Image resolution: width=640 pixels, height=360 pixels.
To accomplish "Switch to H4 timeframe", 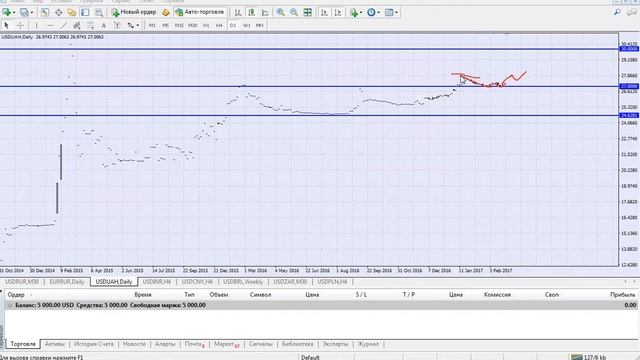I will click(219, 25).
